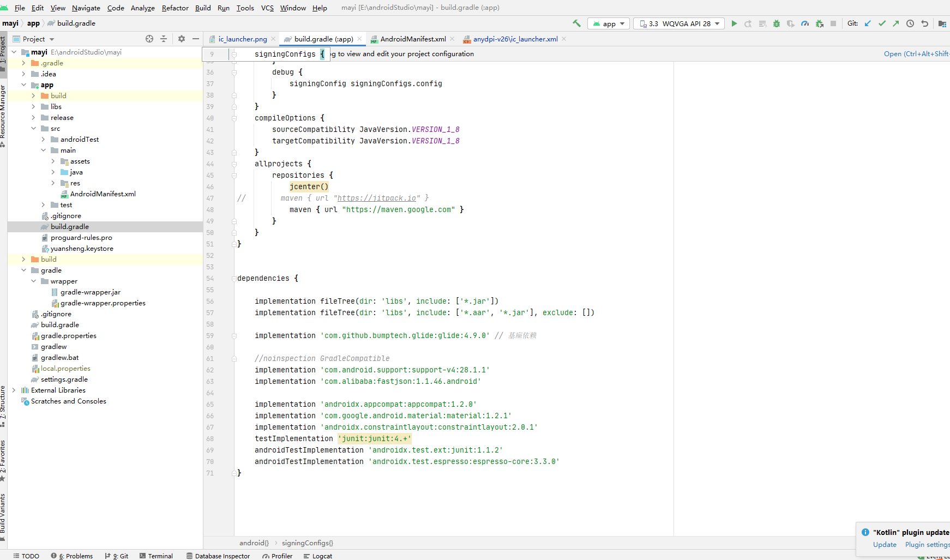This screenshot has height=560, width=950.
Task: Click the Run with Coverage icon
Action: [791, 23]
